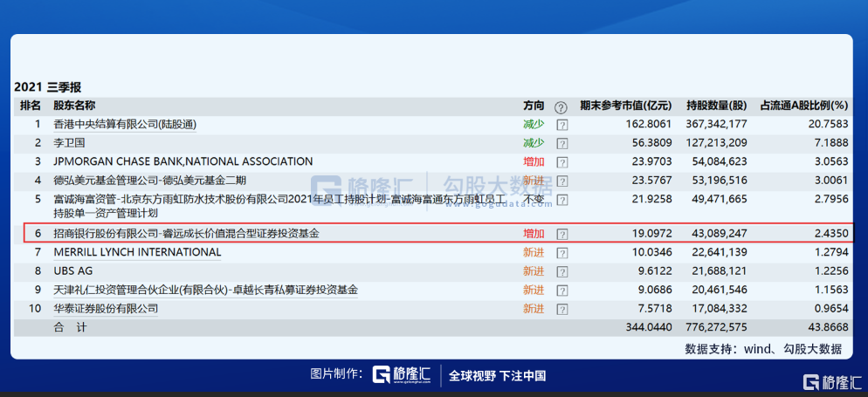Image resolution: width=868 pixels, height=397 pixels.
Task: Click info icon in JPMORGAN CHASE BANK row
Action: click(561, 162)
